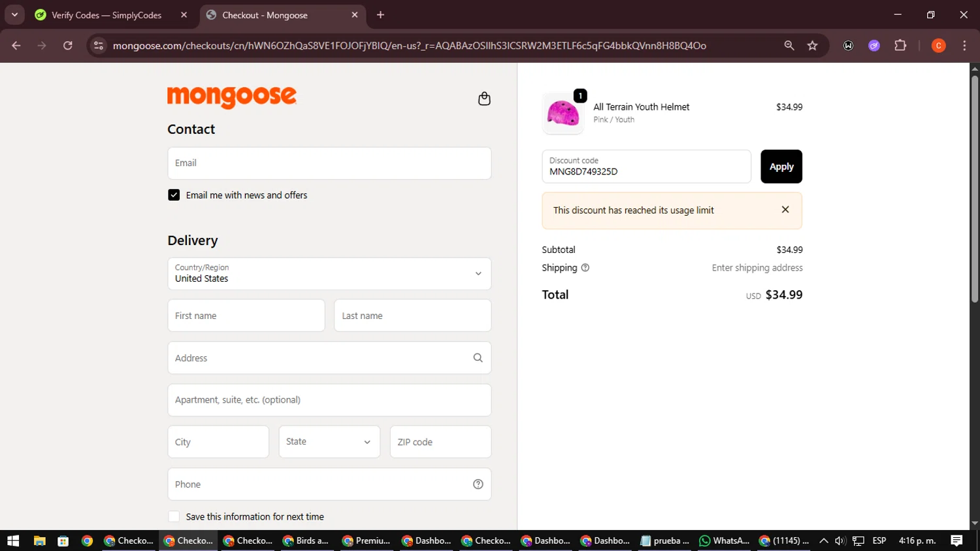Expand the Country/Region dropdown
Screen dimensions: 980x551
pyautogui.click(x=329, y=274)
